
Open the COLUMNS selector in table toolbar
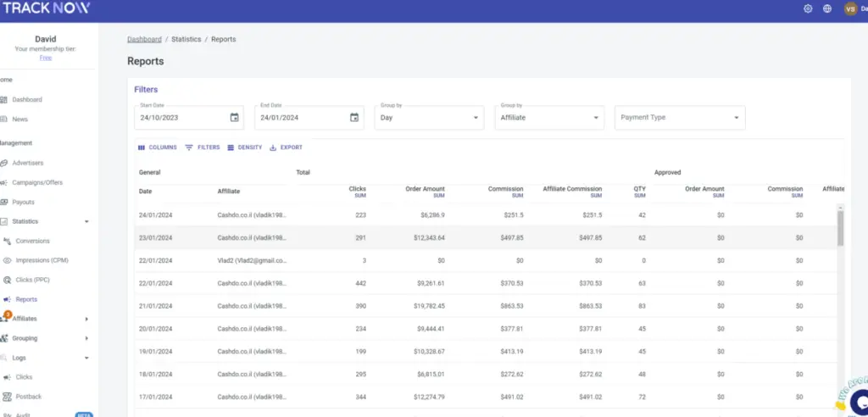(157, 147)
